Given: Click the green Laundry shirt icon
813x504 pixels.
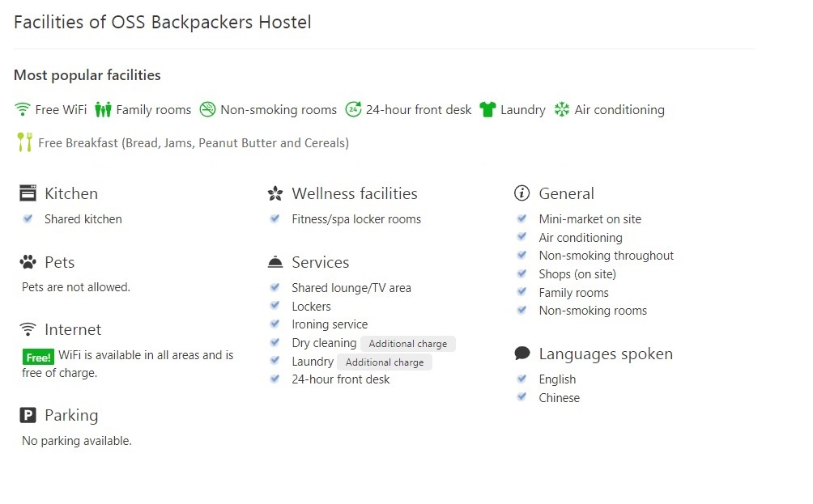Looking at the screenshot, I should click(487, 110).
